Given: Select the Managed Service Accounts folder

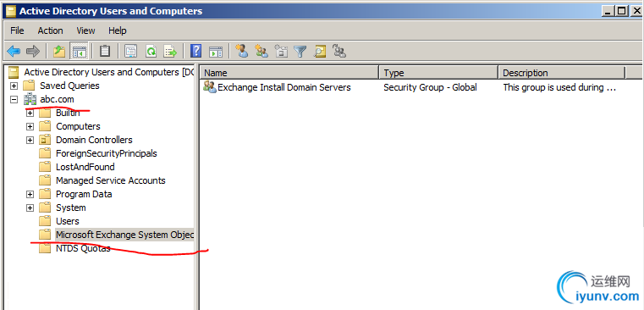Looking at the screenshot, I should coord(111,180).
